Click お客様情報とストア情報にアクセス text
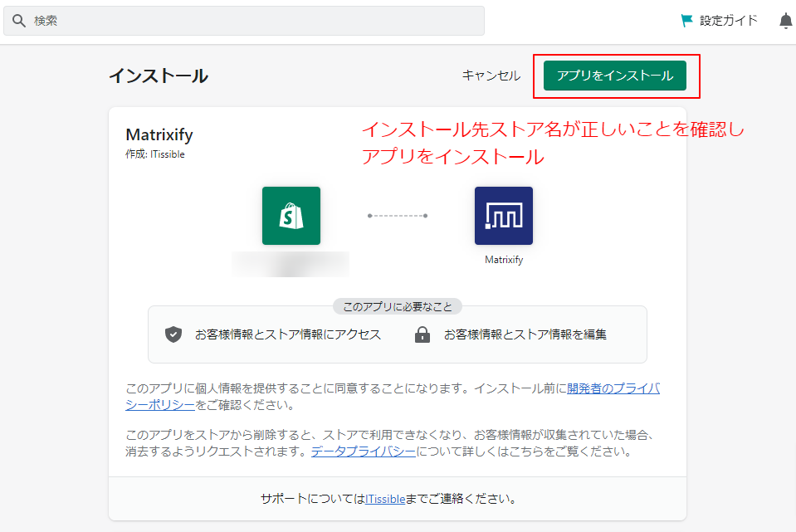796x532 pixels. (288, 334)
